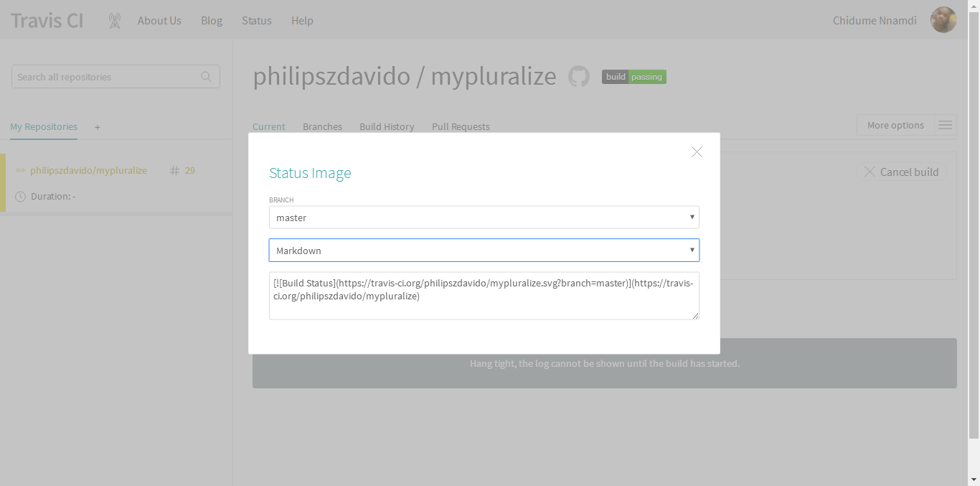Switch to the Current tab
The image size is (980, 486).
(x=269, y=127)
